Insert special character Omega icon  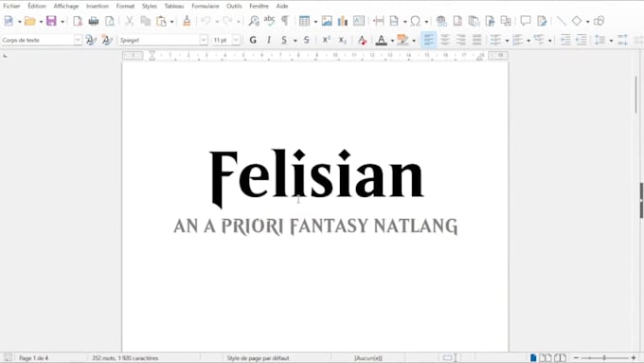416,21
